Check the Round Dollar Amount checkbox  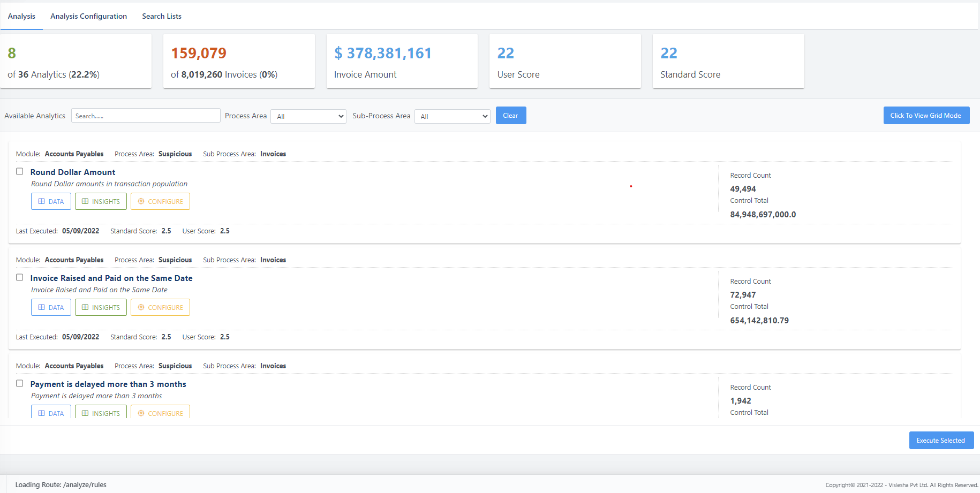[20, 172]
